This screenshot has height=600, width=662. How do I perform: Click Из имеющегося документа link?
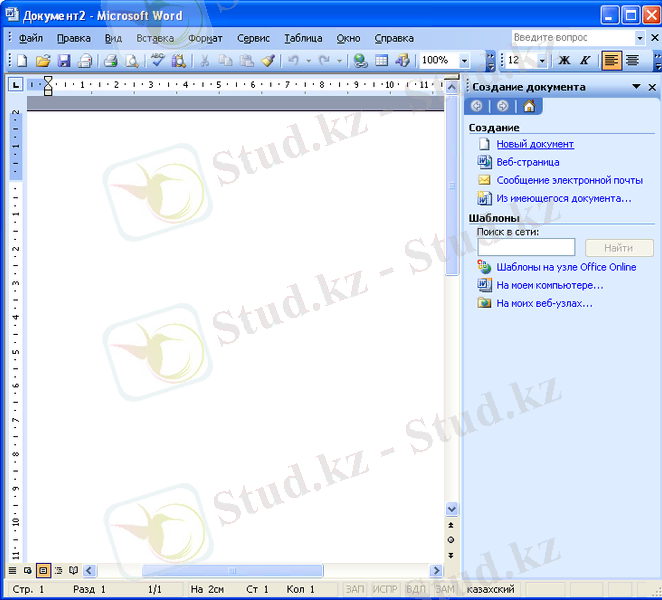[564, 198]
